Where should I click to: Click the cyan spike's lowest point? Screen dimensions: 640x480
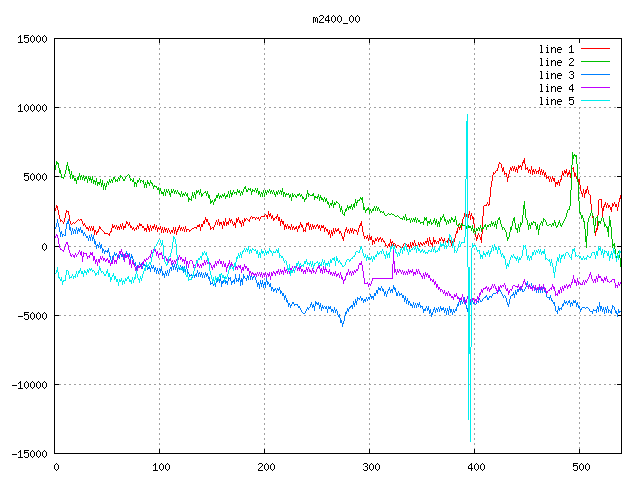[471, 441]
